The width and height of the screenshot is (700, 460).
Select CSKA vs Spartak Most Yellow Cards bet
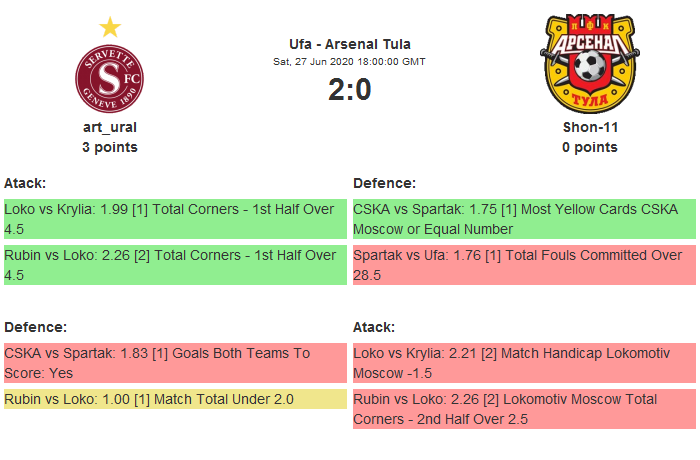pyautogui.click(x=523, y=219)
